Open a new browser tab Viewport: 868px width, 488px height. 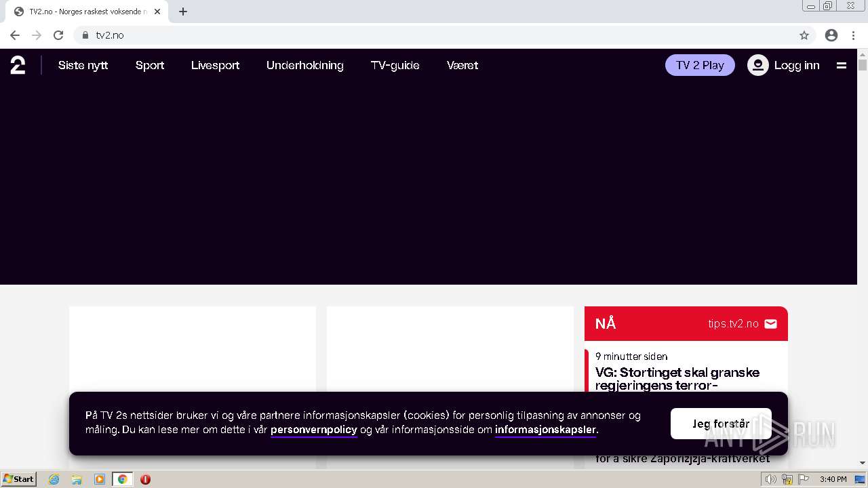click(x=183, y=12)
